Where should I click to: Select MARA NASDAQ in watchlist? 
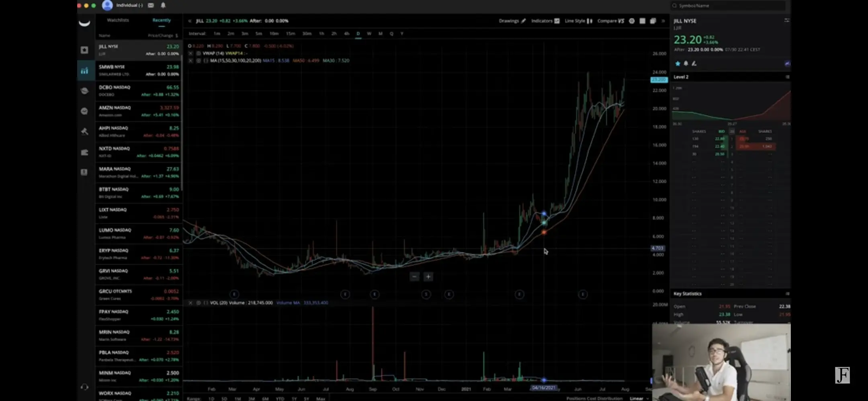click(x=139, y=172)
